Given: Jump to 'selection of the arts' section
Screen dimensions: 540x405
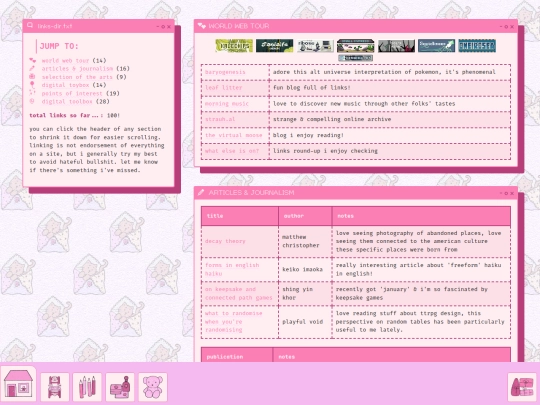Looking at the screenshot, I should (x=77, y=76).
